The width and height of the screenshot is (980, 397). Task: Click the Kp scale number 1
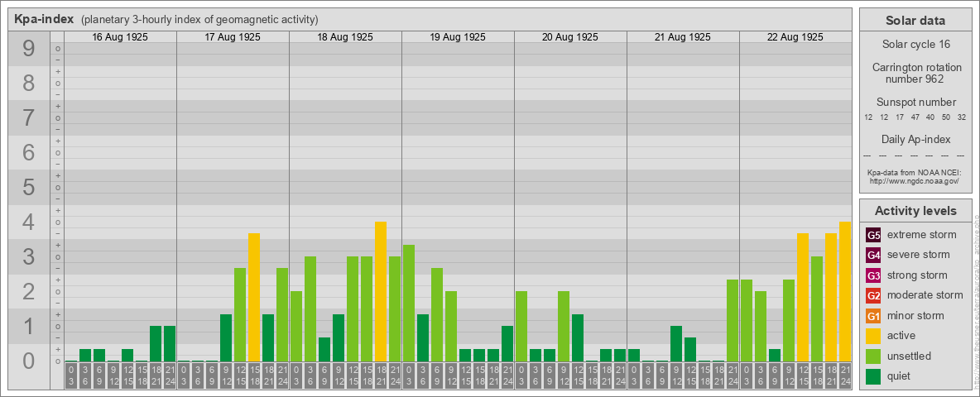click(x=28, y=326)
